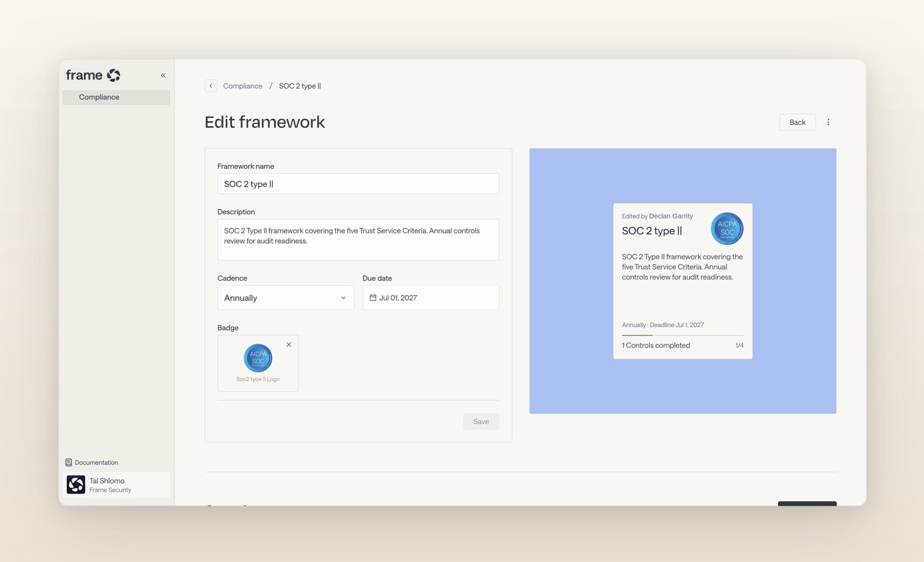924x562 pixels.
Task: Click the frame logo icon
Action: 113,75
